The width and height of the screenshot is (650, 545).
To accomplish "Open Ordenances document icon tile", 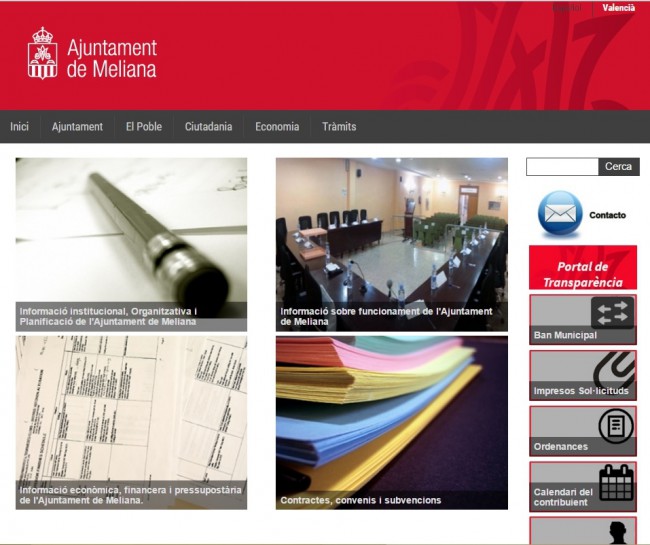I will (x=582, y=430).
